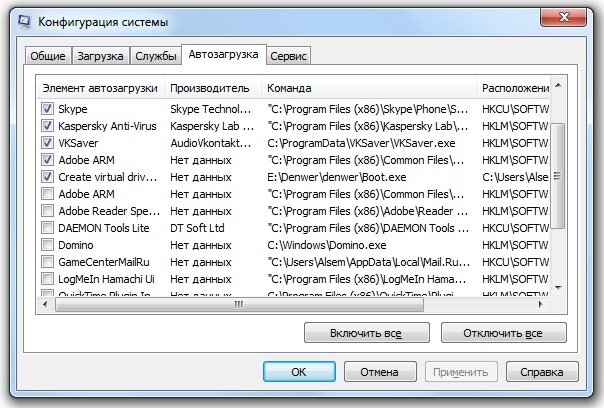604x408 pixels.
Task: Select the GameCenterMailRu row name
Action: click(104, 262)
